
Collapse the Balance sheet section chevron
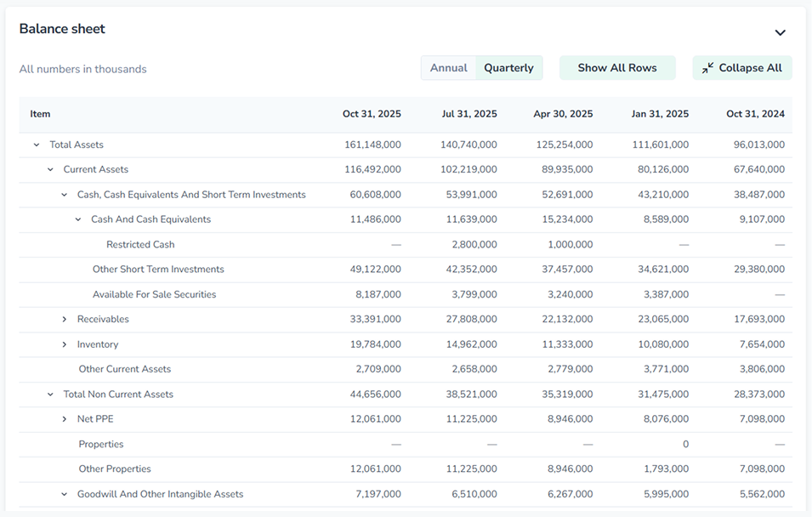pos(780,32)
